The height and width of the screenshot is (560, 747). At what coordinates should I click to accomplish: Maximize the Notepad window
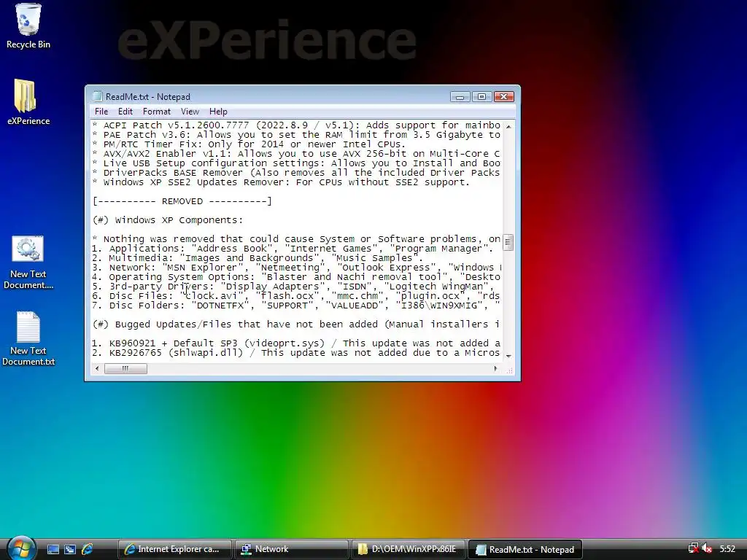click(x=481, y=97)
